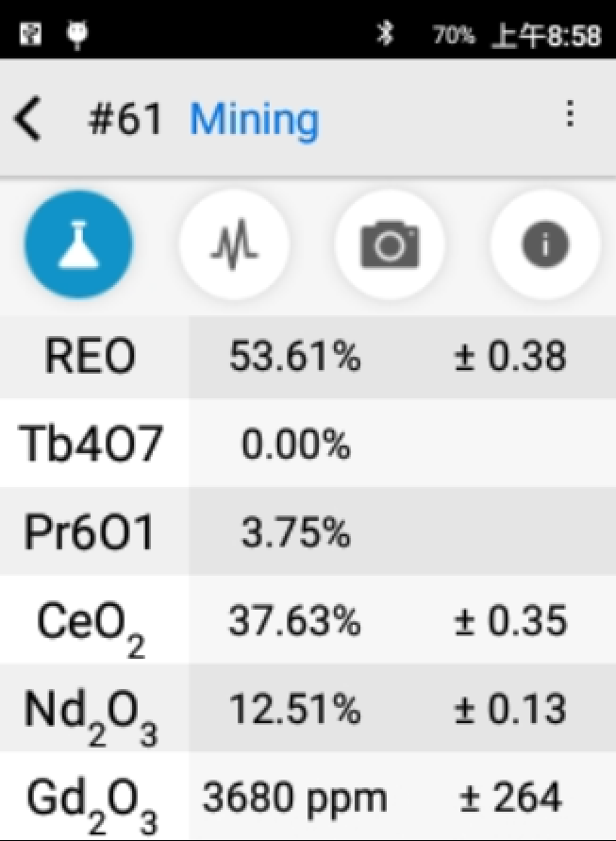Tap the leftmost status bar notification icon
This screenshot has height=841, width=616.
click(x=30, y=34)
